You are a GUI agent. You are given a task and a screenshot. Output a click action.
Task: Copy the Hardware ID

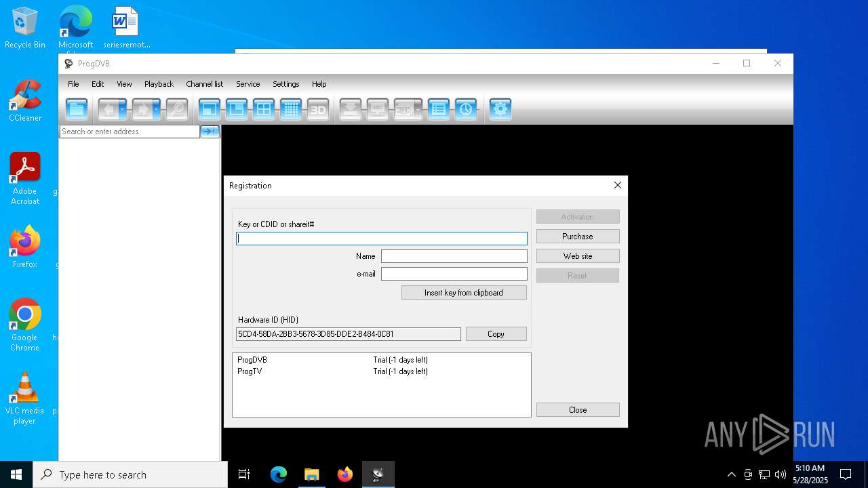tap(496, 334)
